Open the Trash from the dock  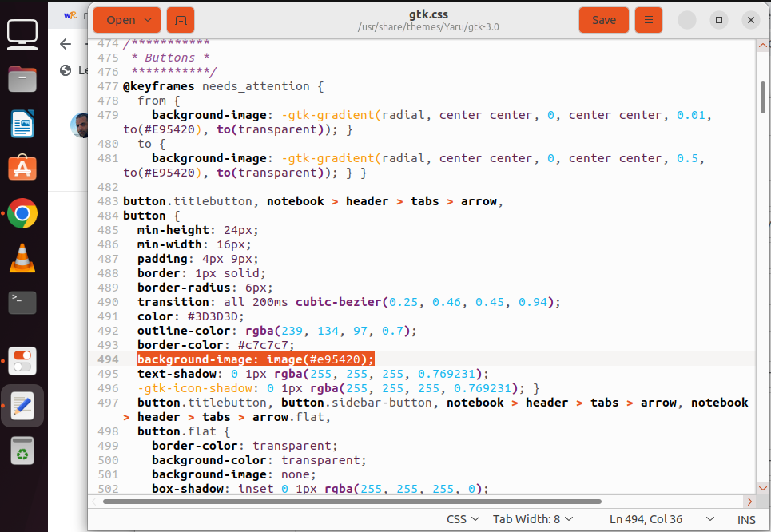(22, 451)
